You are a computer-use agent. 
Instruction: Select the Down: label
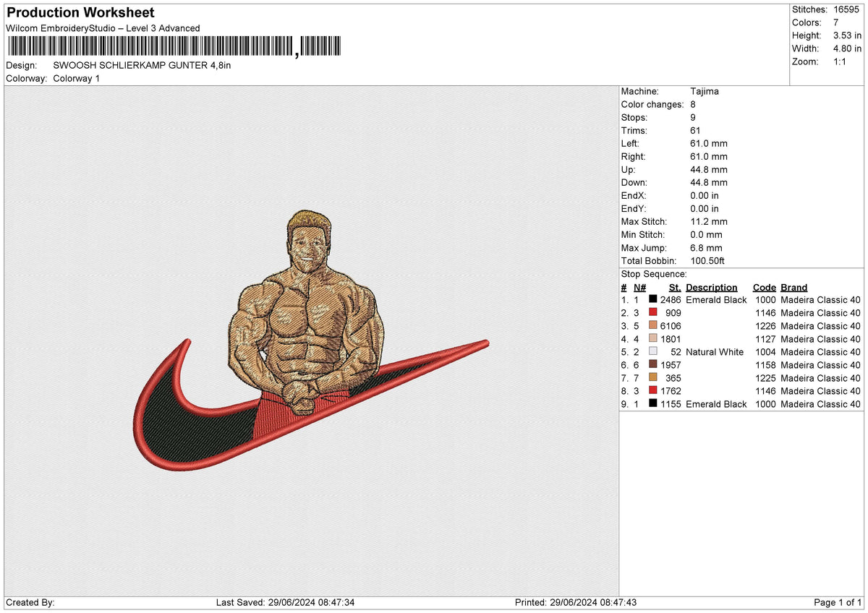click(x=635, y=183)
